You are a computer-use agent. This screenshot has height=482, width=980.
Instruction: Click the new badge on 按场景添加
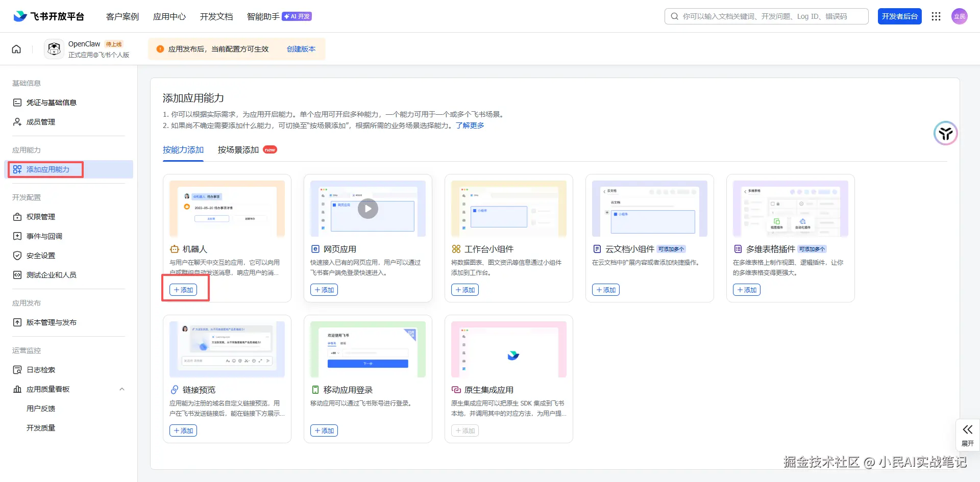pyautogui.click(x=270, y=150)
